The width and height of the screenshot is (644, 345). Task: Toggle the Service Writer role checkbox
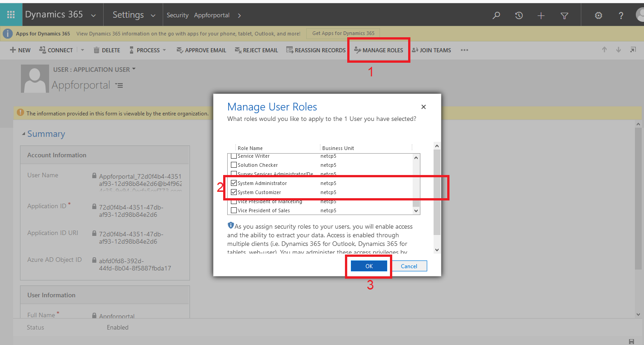[x=234, y=156]
